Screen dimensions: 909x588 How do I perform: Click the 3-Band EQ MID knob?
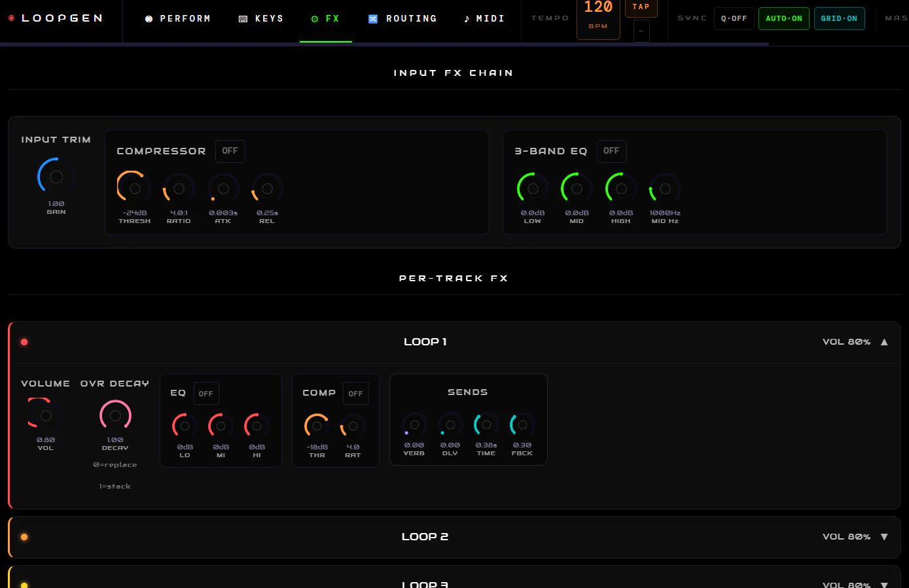(577, 188)
